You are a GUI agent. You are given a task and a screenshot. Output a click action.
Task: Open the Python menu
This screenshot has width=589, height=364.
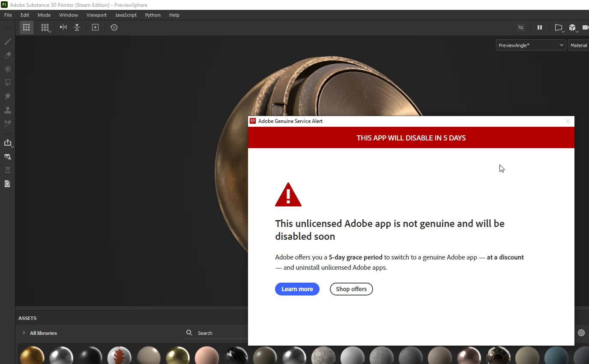pos(153,15)
